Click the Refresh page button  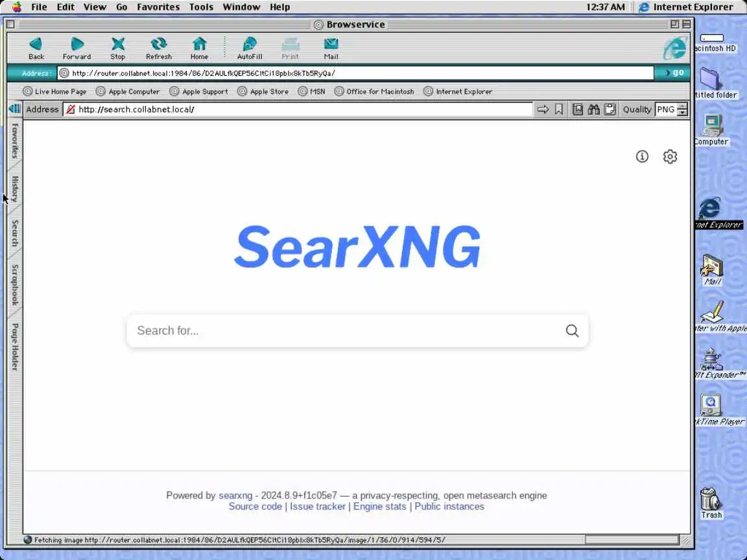159,49
